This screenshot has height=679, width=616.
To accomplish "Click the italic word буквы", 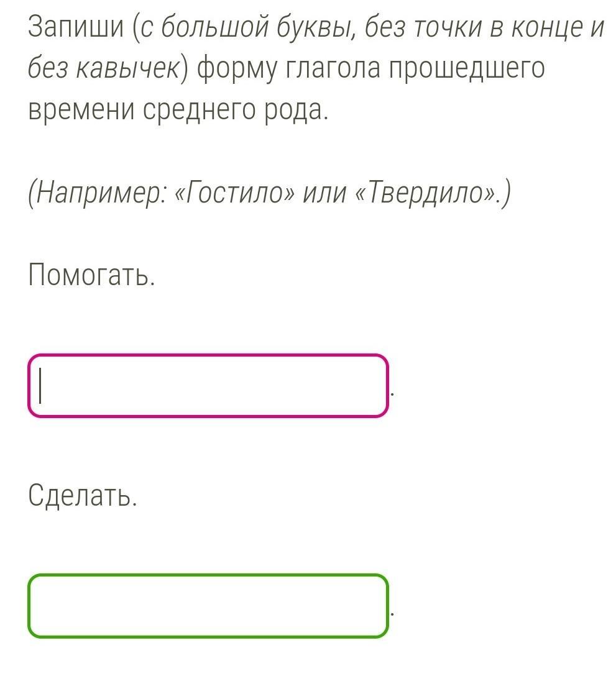I will click(316, 28).
